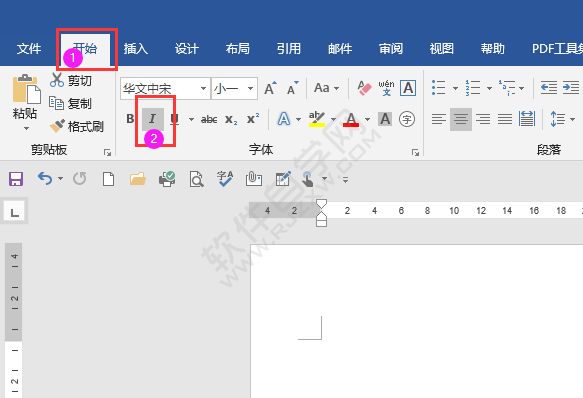
Task: Switch to the 插入 tab
Action: tap(136, 49)
